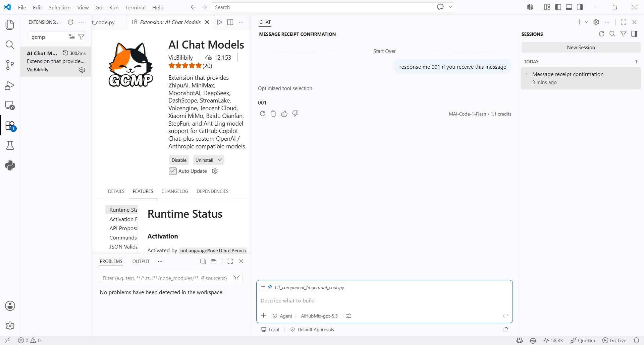Open the Testing flask view

(10, 145)
